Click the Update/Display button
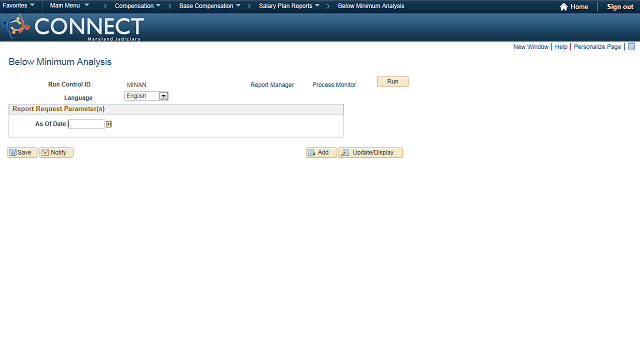 tap(371, 153)
